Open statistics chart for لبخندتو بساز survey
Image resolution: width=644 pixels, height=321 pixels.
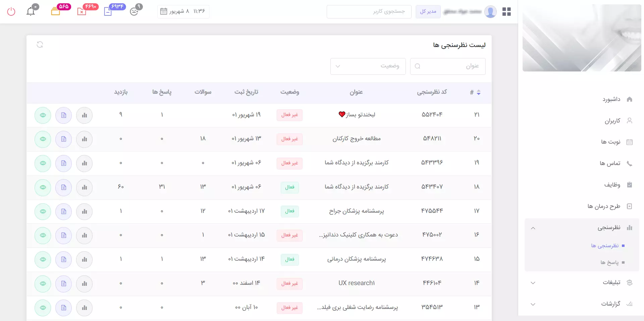point(84,115)
